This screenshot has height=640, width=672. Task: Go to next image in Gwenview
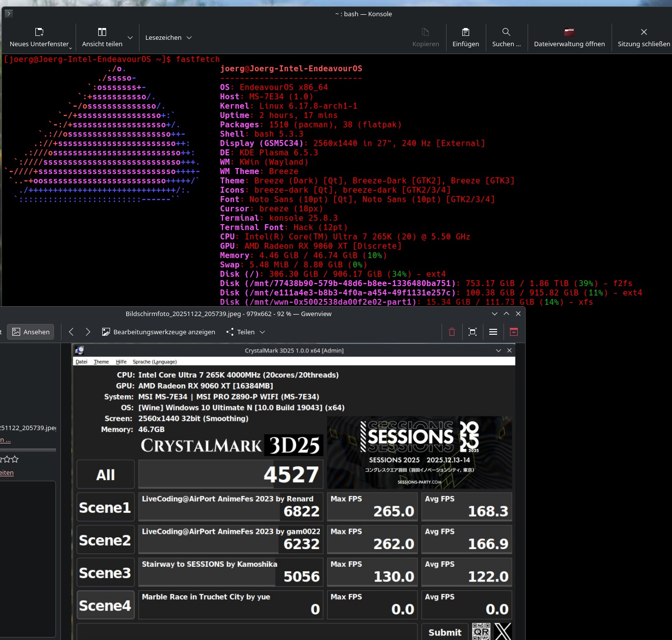(x=88, y=332)
